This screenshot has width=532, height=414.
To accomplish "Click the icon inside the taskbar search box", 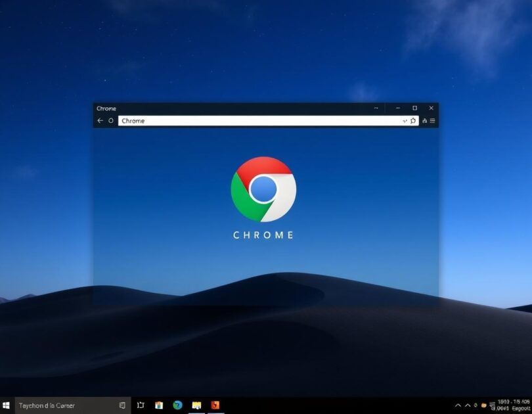I will (x=122, y=405).
